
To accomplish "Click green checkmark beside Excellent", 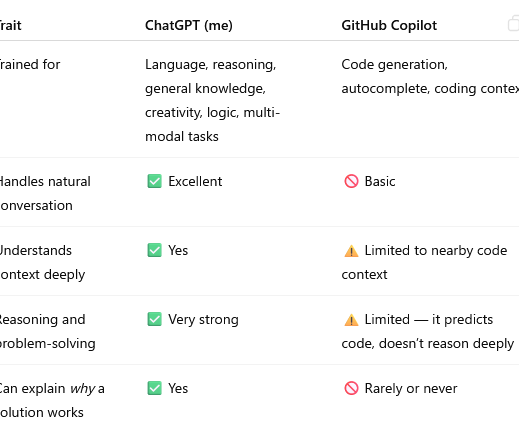I will [x=154, y=181].
